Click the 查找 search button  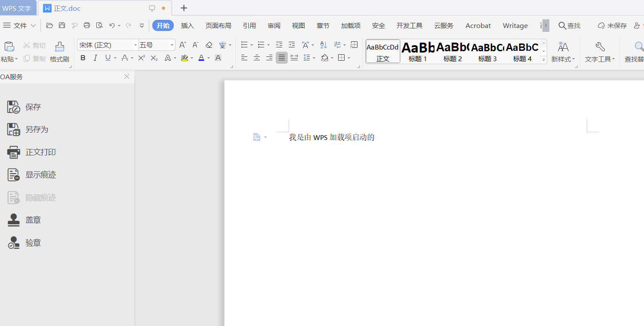point(570,26)
